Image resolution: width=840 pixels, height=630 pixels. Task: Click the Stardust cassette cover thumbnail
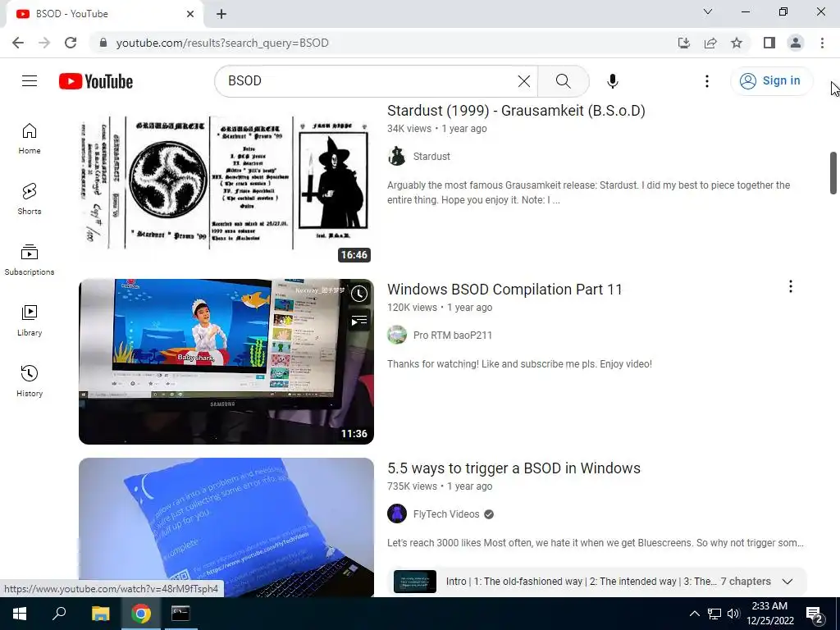[x=226, y=182]
